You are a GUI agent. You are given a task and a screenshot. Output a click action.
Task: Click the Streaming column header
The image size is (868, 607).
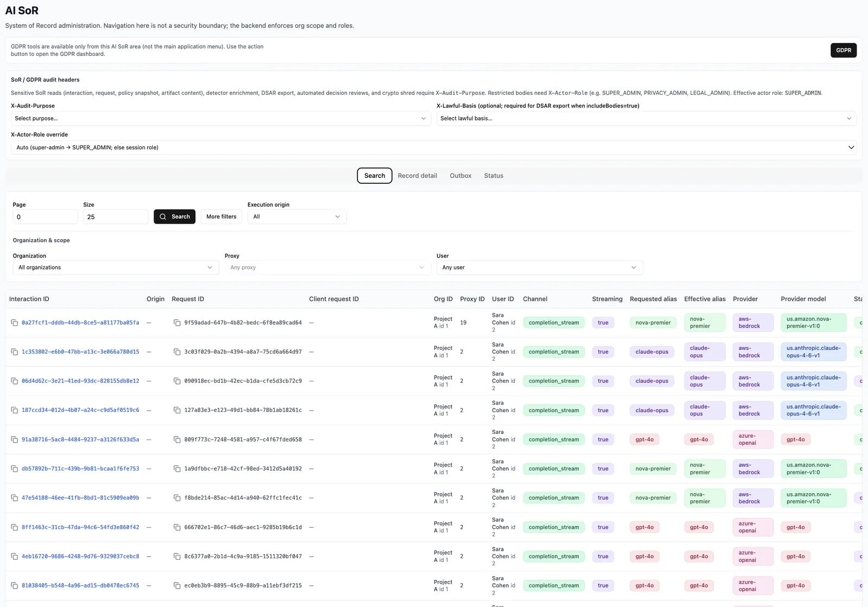click(x=607, y=299)
